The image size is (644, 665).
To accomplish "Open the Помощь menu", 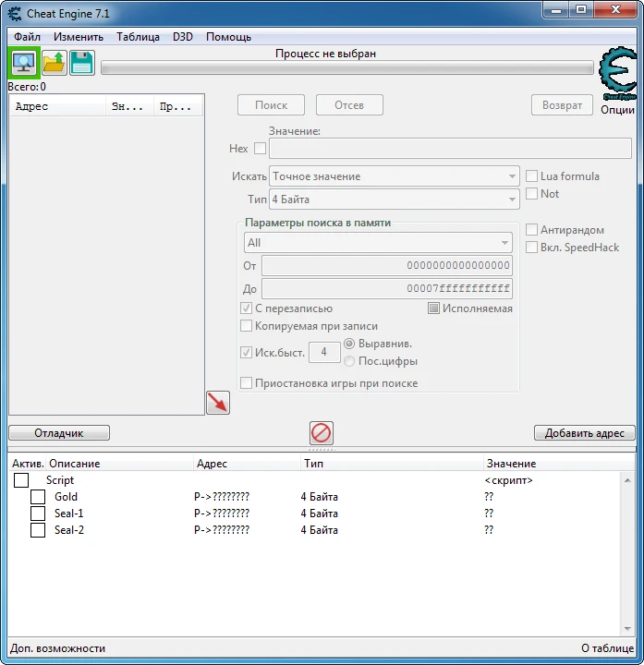I will tap(228, 37).
